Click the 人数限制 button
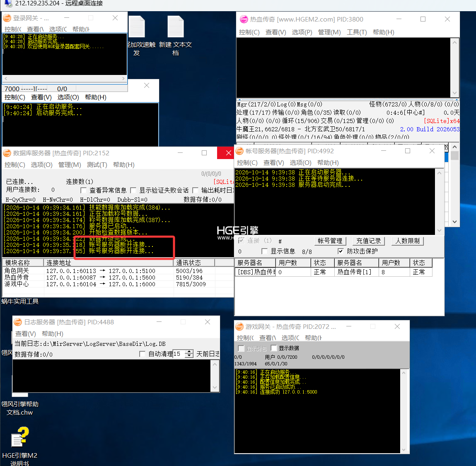476x466 pixels. click(x=407, y=241)
